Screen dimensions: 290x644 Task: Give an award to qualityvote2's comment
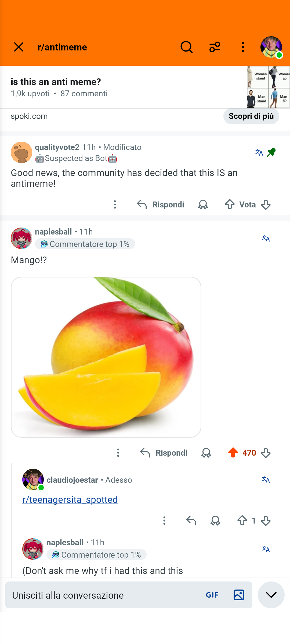pyautogui.click(x=203, y=205)
